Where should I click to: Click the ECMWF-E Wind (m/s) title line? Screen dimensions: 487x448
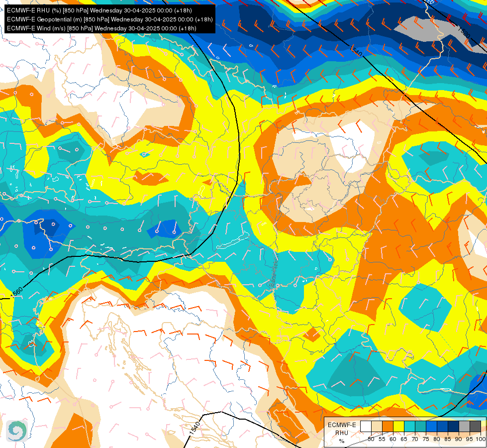(101, 28)
